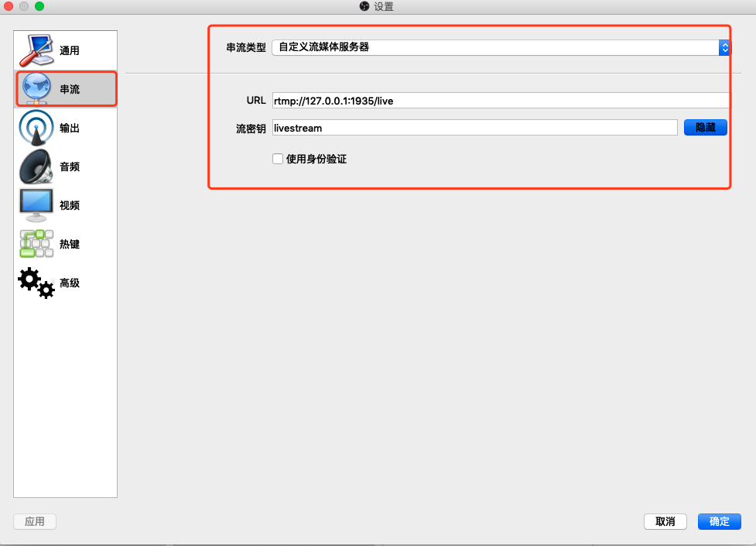Click the 串流类型 label

click(246, 47)
